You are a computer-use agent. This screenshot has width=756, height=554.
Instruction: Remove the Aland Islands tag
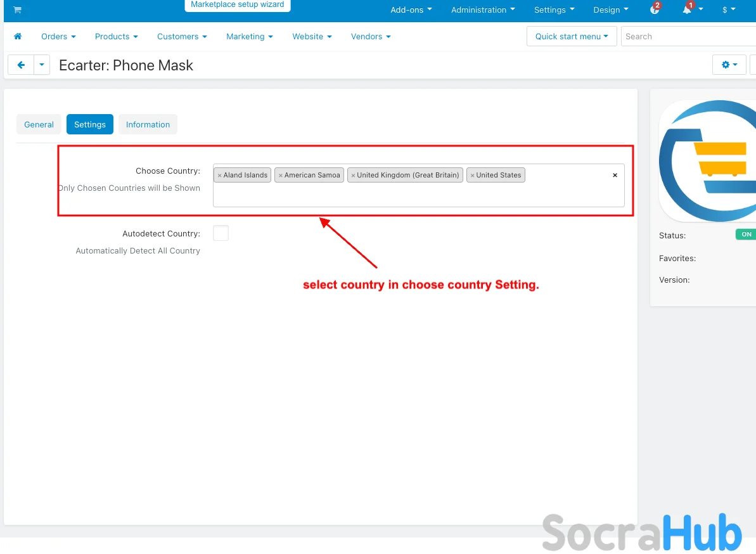coord(219,176)
